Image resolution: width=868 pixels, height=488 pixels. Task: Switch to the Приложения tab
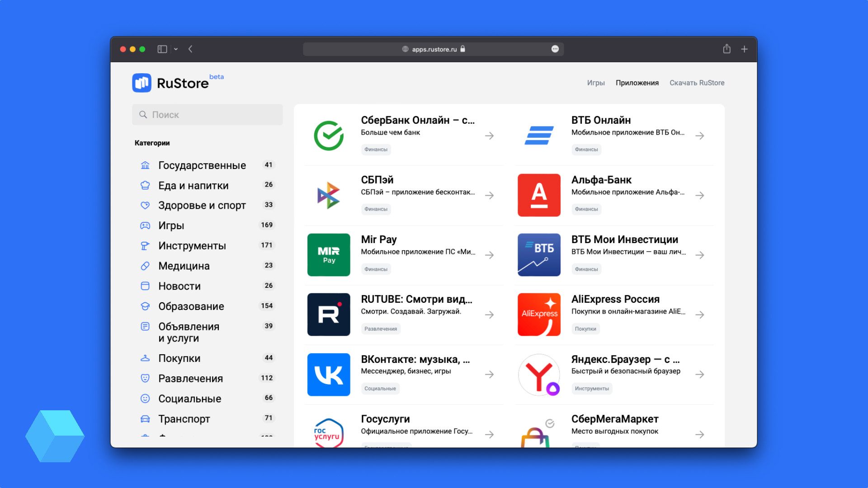(x=637, y=83)
